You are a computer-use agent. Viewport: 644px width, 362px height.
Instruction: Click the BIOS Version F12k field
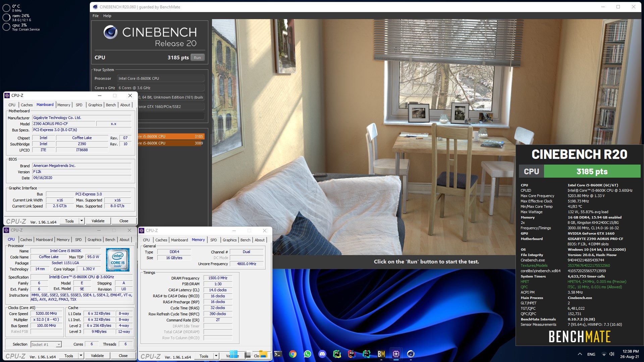click(82, 172)
